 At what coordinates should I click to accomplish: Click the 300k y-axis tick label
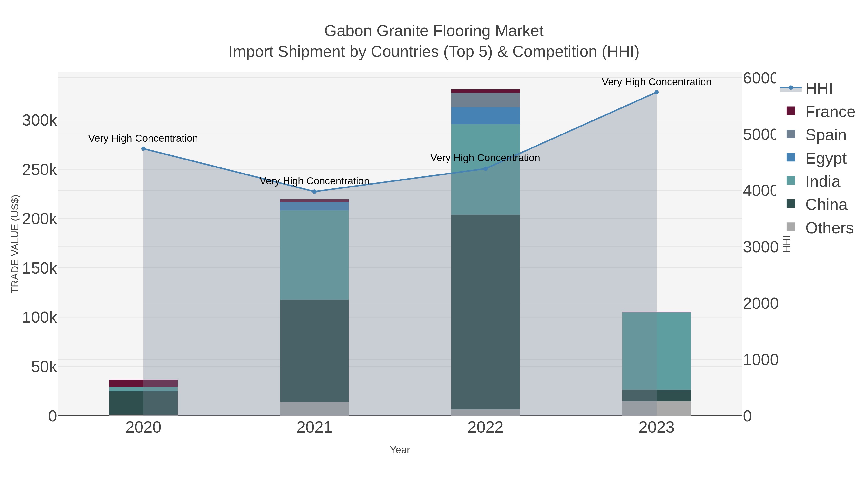tap(40, 120)
